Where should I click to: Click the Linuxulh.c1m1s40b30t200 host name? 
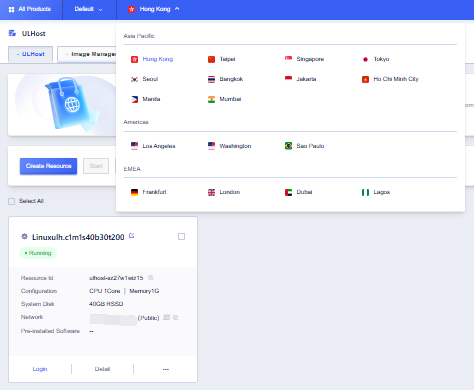tap(78, 237)
